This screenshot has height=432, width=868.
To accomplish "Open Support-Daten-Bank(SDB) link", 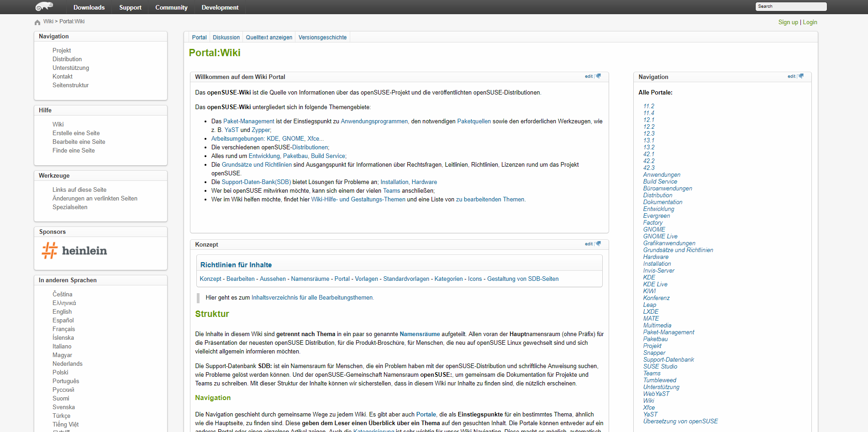I will [256, 182].
